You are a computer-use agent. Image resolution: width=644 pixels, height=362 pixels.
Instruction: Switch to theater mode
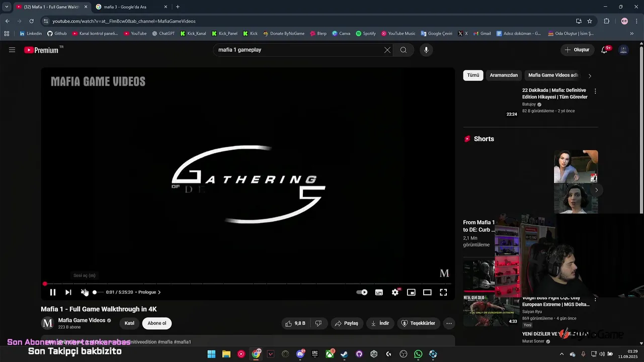pos(427,292)
